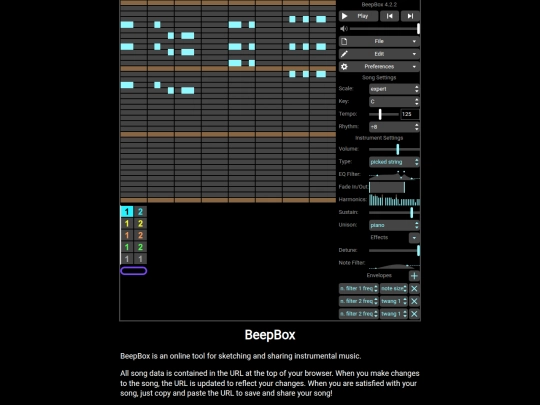Select yellow channel pattern 2 cell
The height and width of the screenshot is (405, 540).
click(x=140, y=224)
